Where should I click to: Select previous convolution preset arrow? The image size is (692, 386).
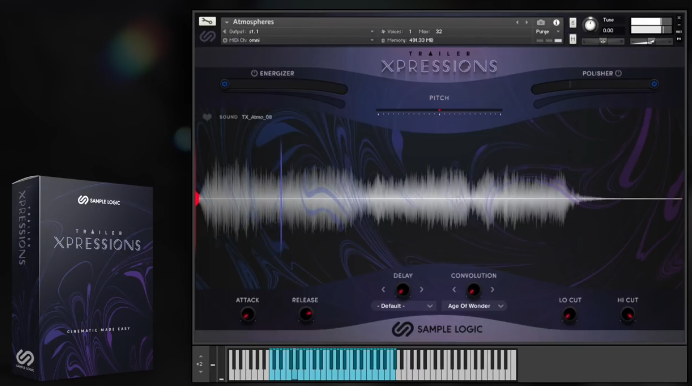[454, 290]
